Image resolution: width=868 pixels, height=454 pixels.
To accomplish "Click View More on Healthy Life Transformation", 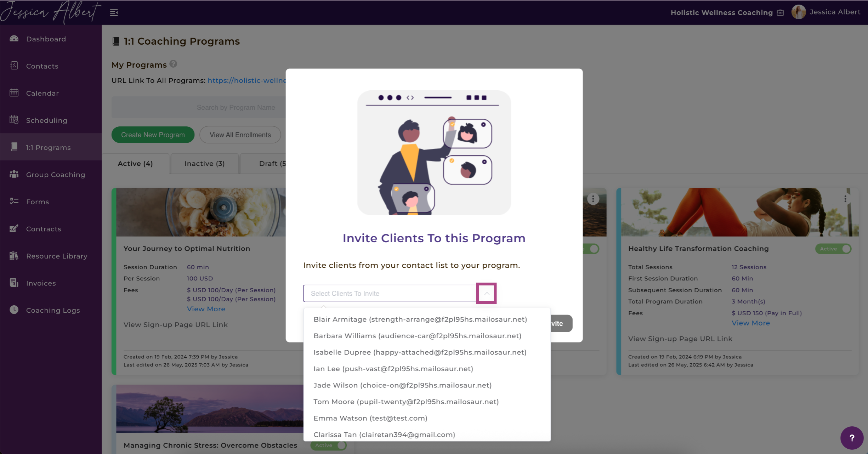I will (x=751, y=323).
